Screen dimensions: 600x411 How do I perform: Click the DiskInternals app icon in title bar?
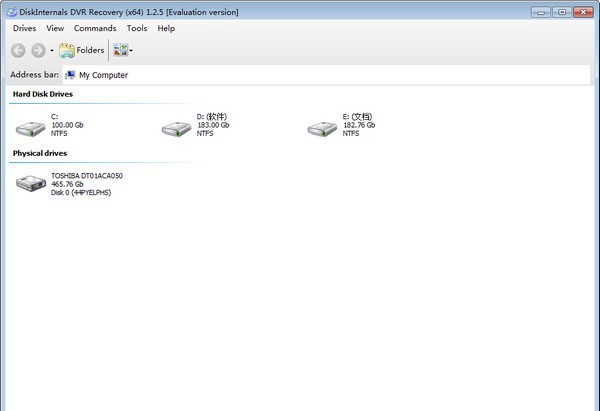(12, 12)
